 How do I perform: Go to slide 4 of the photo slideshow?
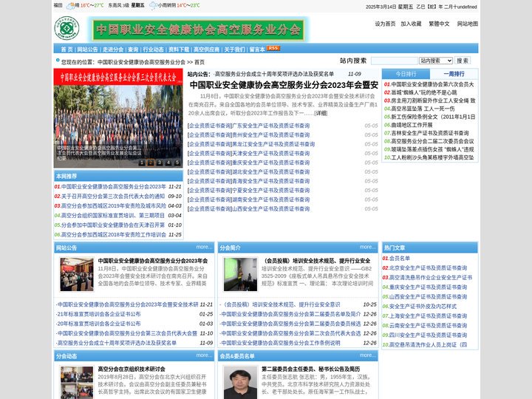(168, 163)
